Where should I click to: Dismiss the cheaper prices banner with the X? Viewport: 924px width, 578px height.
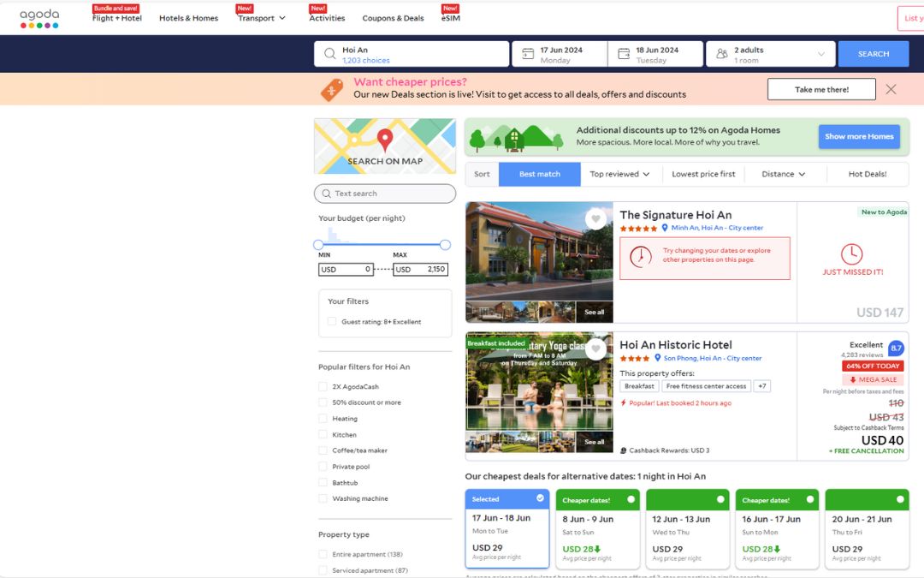tap(892, 89)
